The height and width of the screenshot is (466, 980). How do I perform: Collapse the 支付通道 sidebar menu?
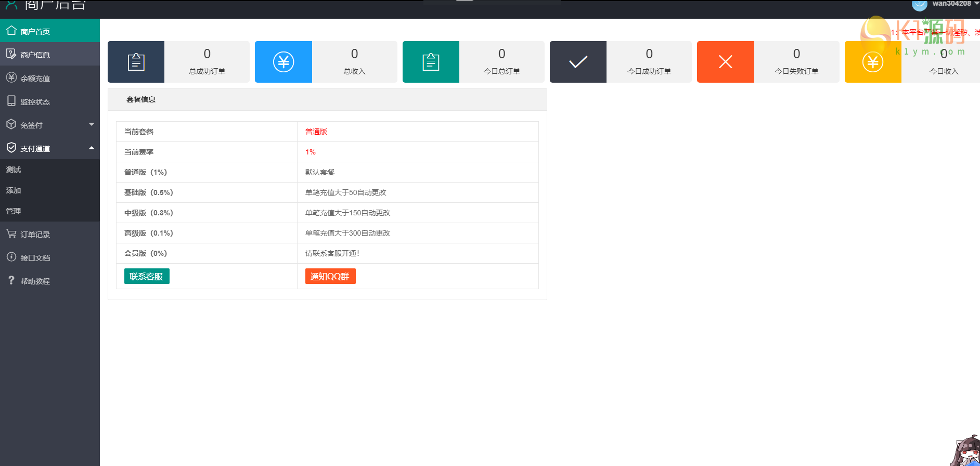(x=49, y=148)
